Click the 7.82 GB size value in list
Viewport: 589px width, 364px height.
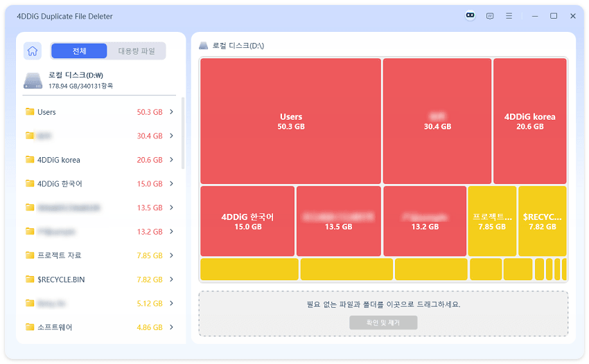[x=150, y=279]
